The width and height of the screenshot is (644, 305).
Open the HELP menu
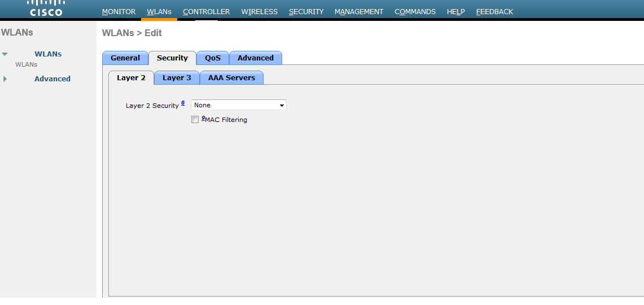tap(455, 11)
